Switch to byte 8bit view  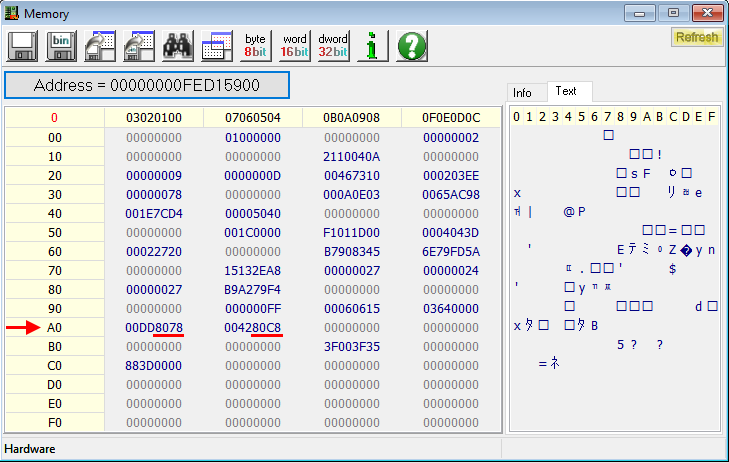tap(255, 45)
